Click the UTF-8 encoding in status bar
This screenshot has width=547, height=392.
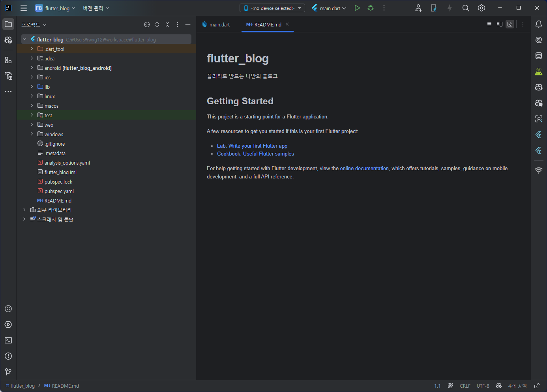click(483, 386)
